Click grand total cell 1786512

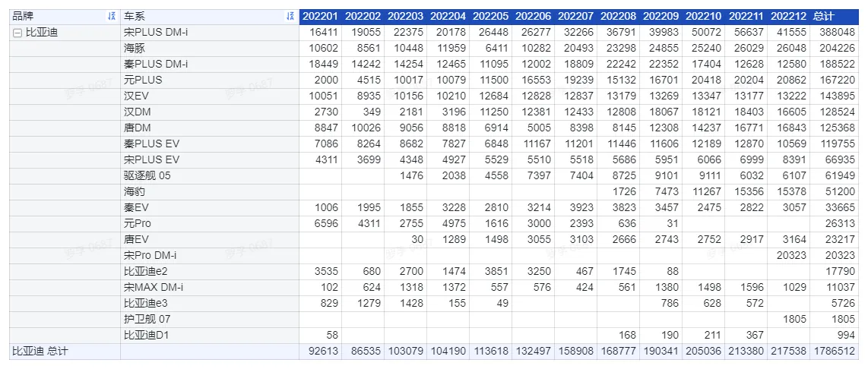click(835, 352)
